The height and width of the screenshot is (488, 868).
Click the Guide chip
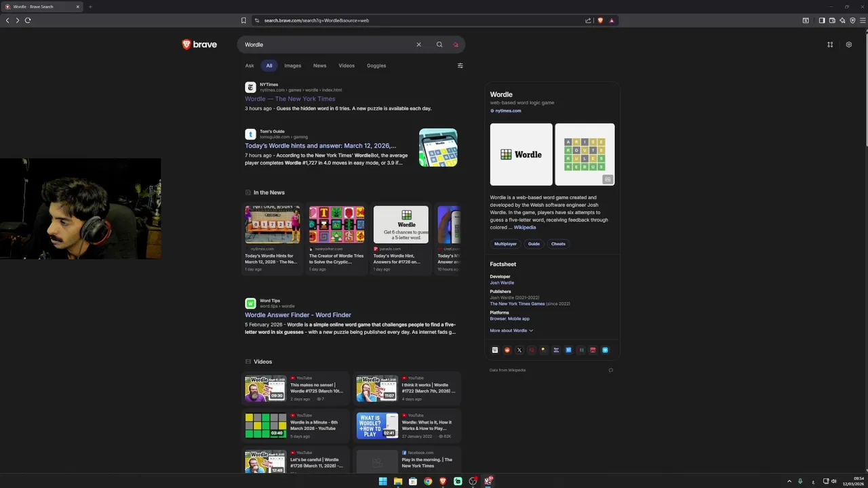(534, 244)
